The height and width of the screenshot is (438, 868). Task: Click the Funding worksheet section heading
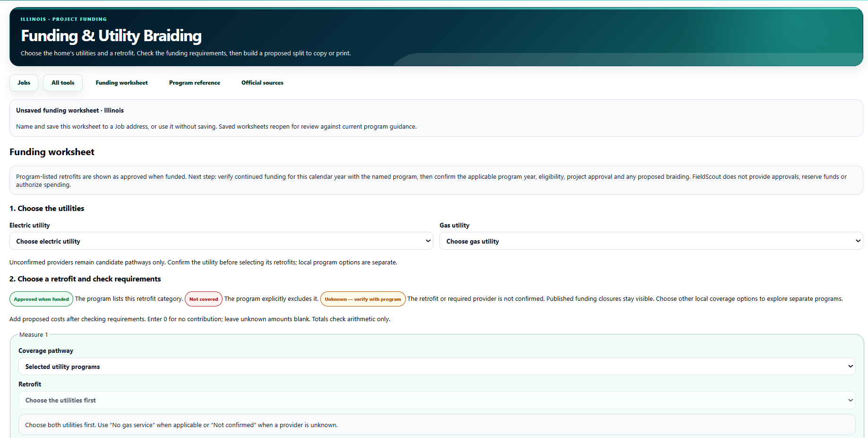click(52, 152)
